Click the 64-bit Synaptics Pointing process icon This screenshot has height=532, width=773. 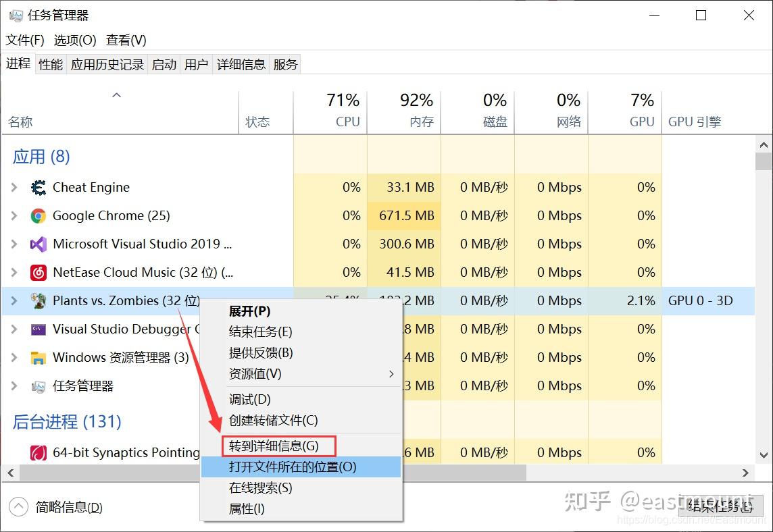pyautogui.click(x=39, y=452)
